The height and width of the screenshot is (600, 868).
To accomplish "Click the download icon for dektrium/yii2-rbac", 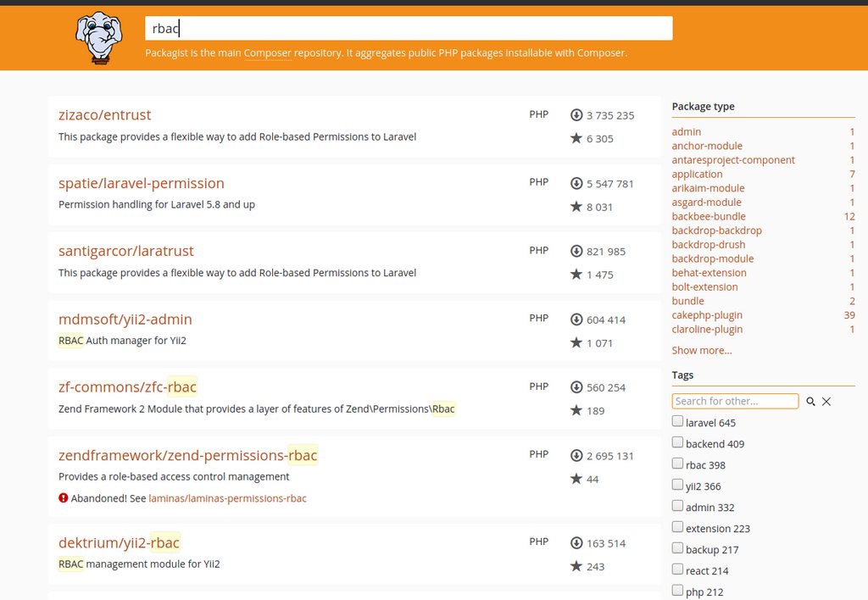I will click(x=576, y=543).
